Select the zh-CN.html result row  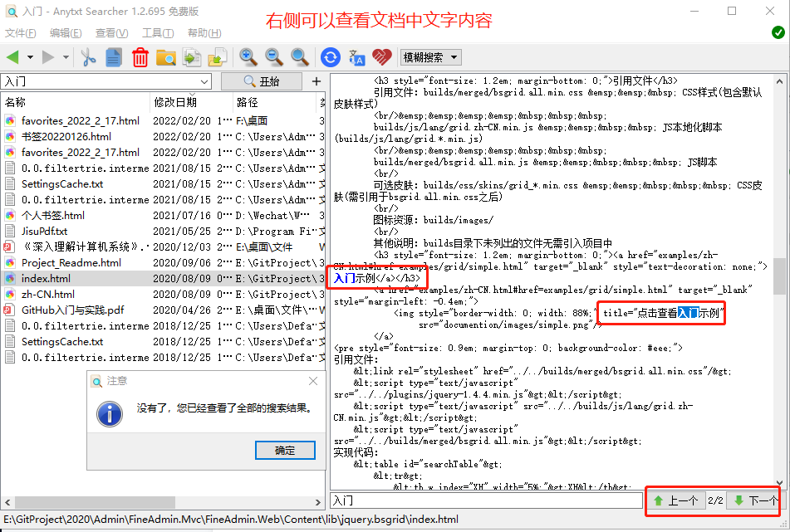[x=164, y=294]
